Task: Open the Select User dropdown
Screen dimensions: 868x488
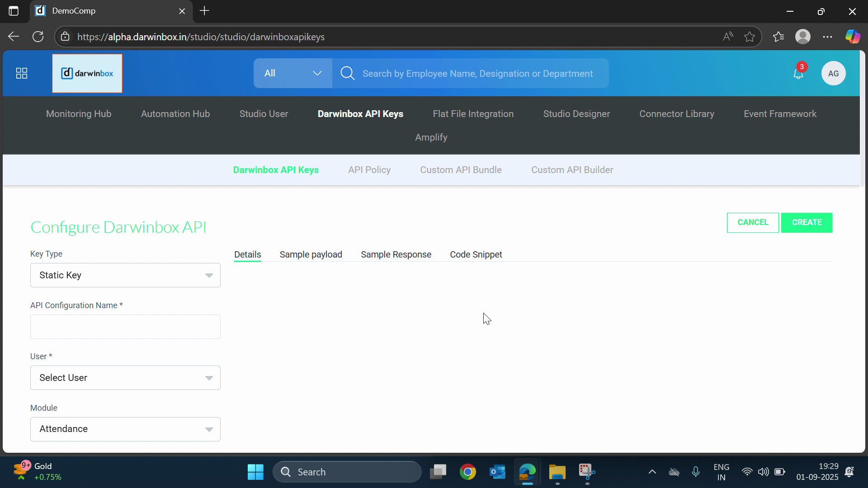Action: point(125,378)
